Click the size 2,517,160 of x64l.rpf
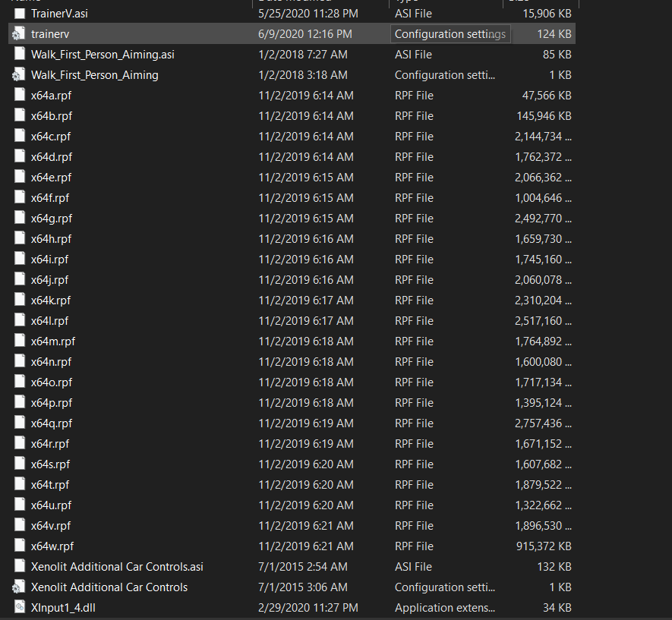 [543, 321]
